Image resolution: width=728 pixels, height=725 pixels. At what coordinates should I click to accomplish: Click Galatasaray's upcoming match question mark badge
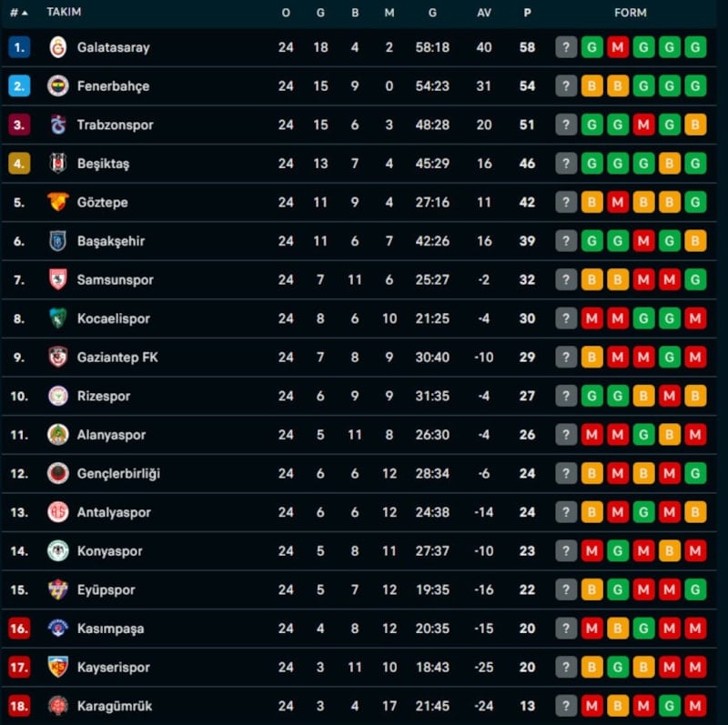[566, 47]
